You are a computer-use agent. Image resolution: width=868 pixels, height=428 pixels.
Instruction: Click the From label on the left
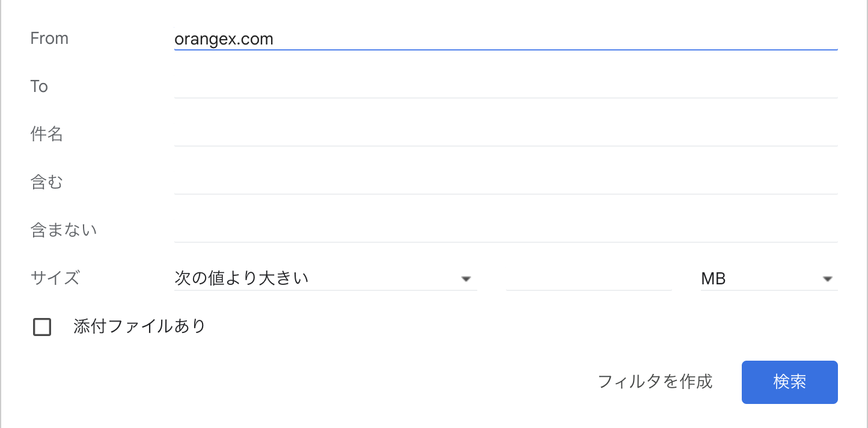(49, 38)
